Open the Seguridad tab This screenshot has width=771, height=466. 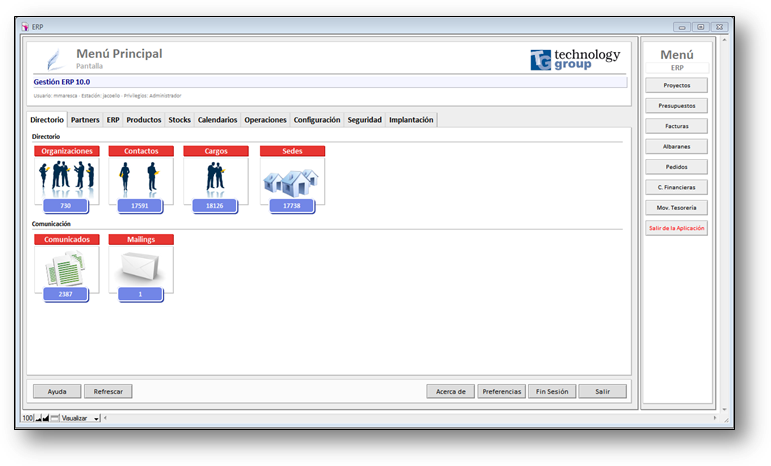(x=364, y=120)
